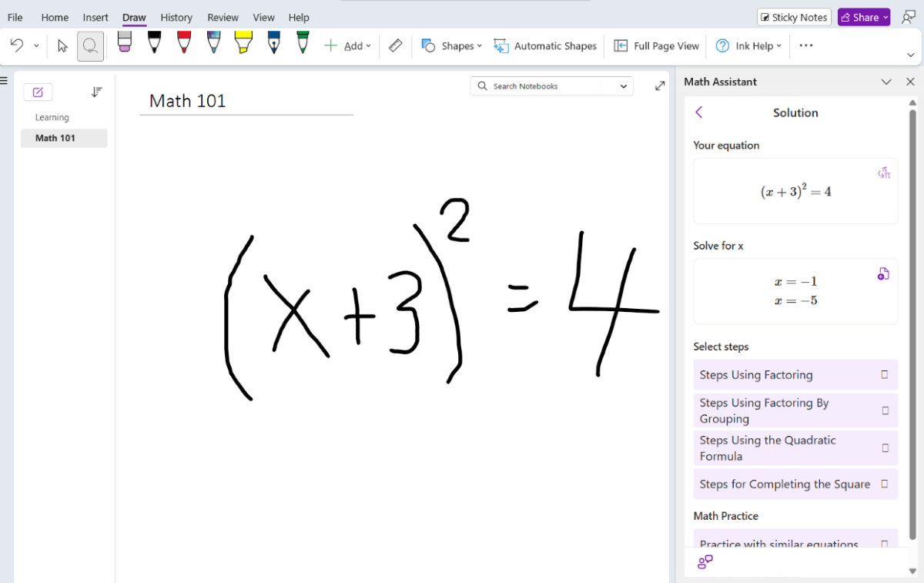Toggle the navigation pane hamburger icon
The image size is (924, 583).
4,80
